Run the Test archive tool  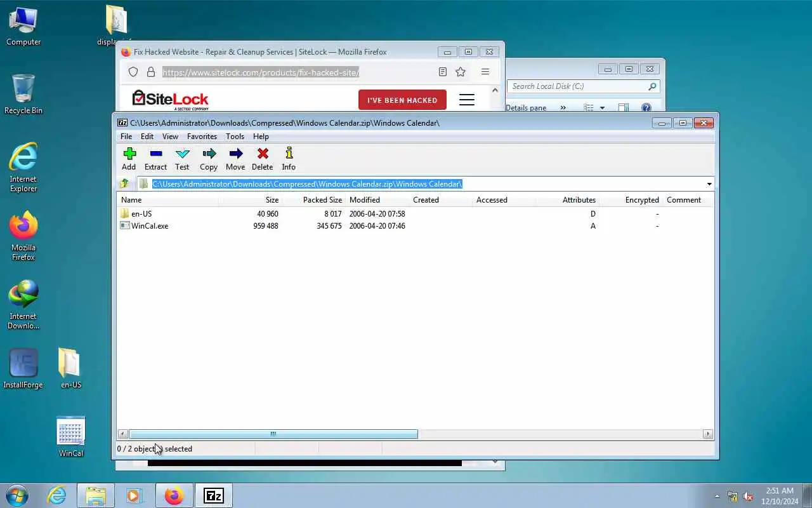click(x=183, y=154)
